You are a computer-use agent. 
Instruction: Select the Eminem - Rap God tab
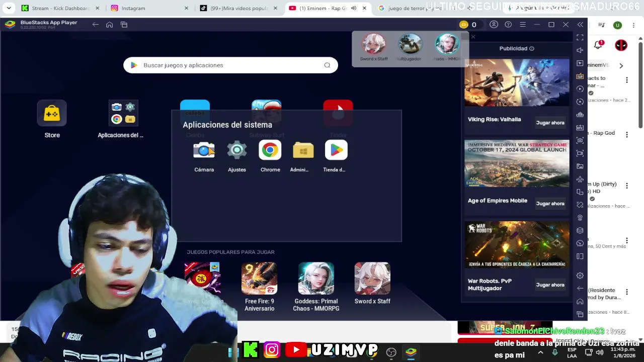(x=328, y=8)
